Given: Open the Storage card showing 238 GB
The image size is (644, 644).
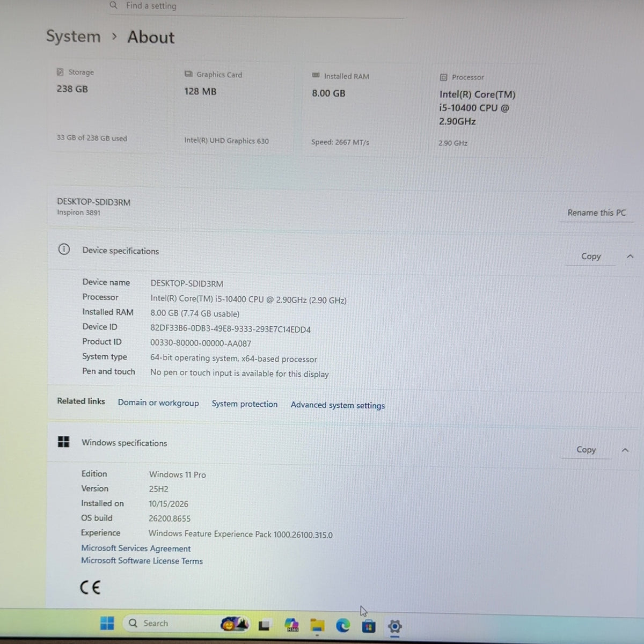Looking at the screenshot, I should click(108, 105).
